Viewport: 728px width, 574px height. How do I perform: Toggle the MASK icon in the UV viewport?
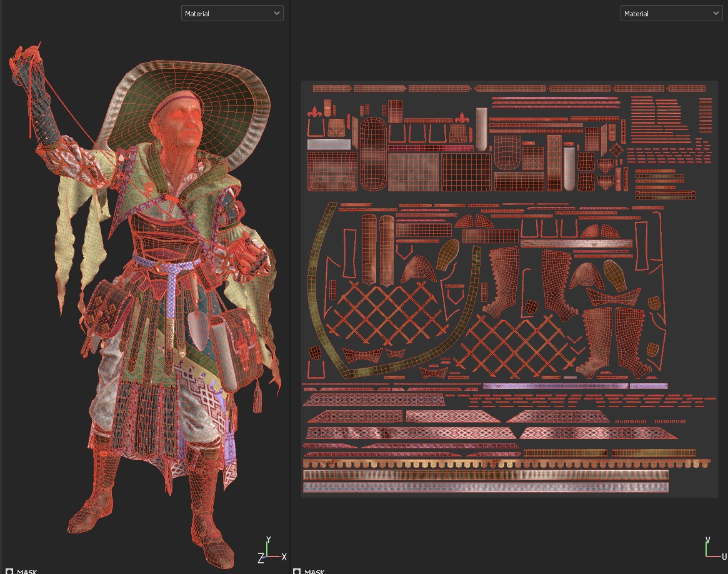click(x=297, y=571)
